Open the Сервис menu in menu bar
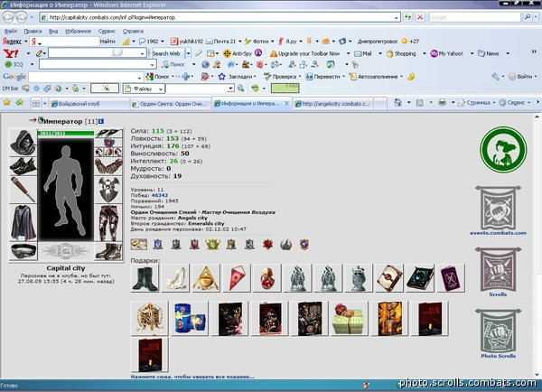This screenshot has width=542, height=392. (107, 31)
